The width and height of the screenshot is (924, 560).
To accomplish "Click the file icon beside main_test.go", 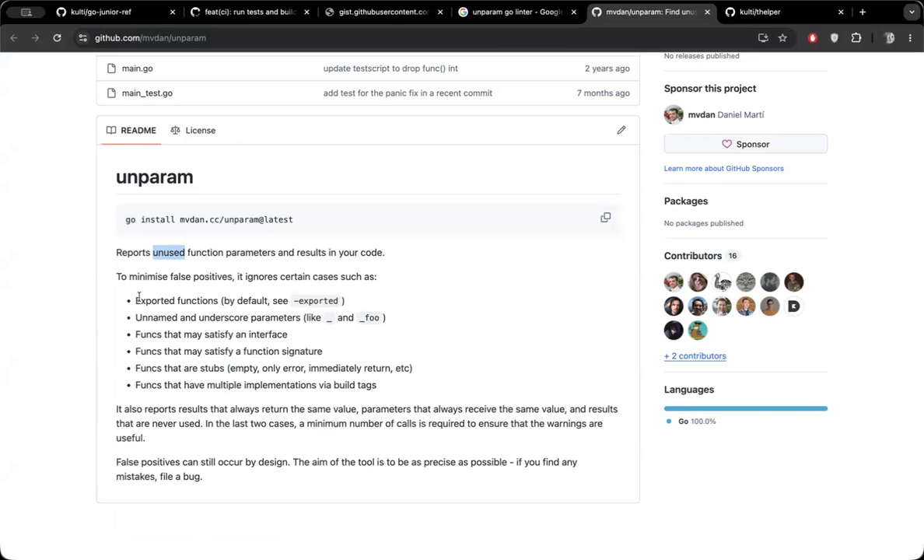I will pos(111,93).
